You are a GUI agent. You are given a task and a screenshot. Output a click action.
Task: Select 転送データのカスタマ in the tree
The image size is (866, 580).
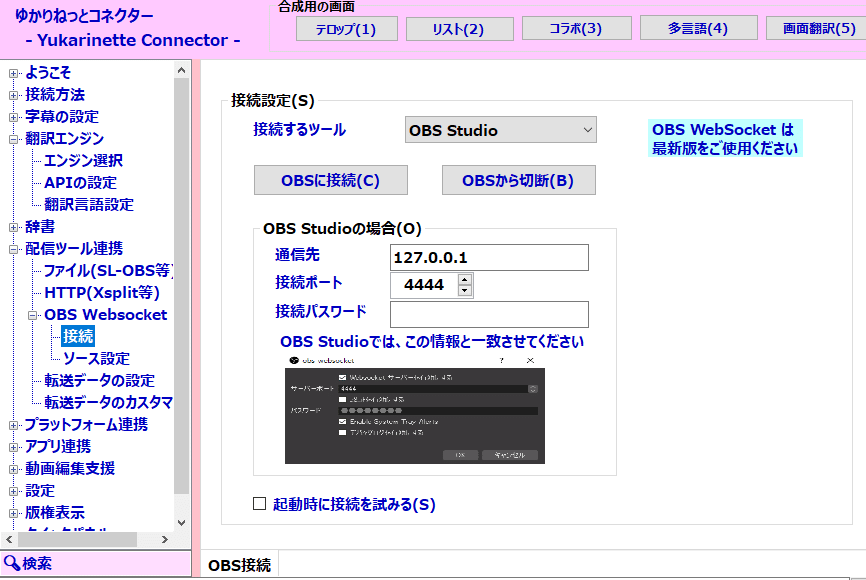pos(109,403)
